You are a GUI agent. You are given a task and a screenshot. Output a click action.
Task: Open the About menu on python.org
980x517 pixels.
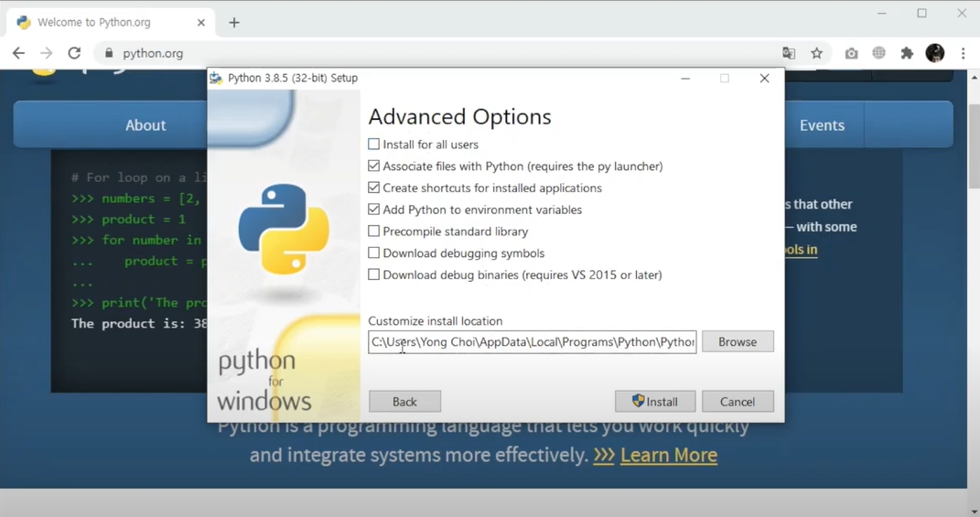[x=145, y=125]
